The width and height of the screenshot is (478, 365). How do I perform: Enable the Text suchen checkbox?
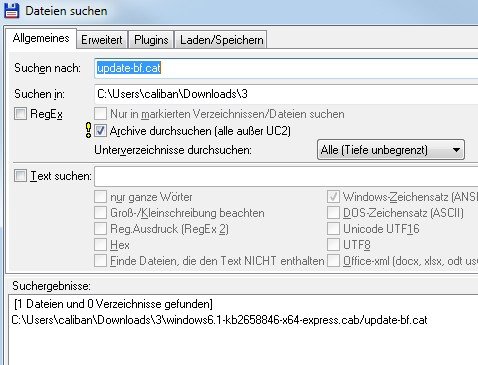[20, 175]
